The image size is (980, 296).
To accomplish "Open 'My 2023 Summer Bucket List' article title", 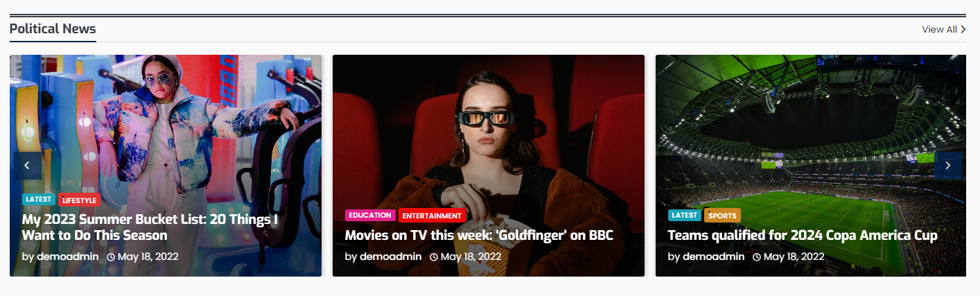I will click(x=150, y=227).
